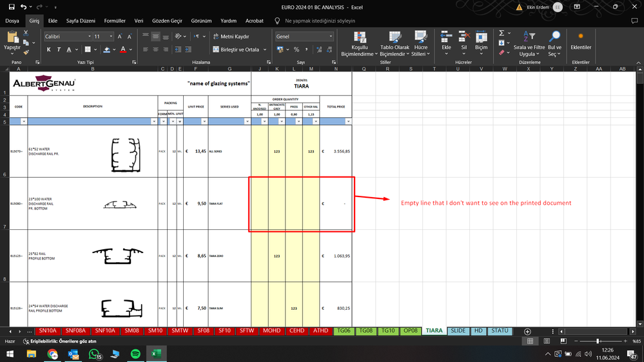This screenshot has height=362, width=644.
Task: Click the AutoSum sigma icon
Action: click(x=502, y=33)
